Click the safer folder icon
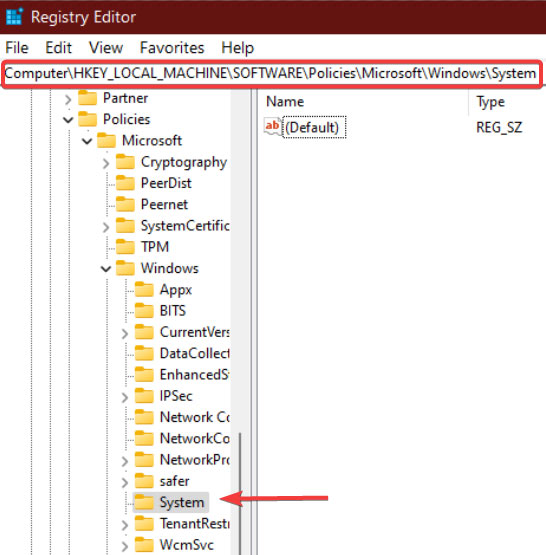Viewport: 546px width, 555px height. (x=144, y=481)
